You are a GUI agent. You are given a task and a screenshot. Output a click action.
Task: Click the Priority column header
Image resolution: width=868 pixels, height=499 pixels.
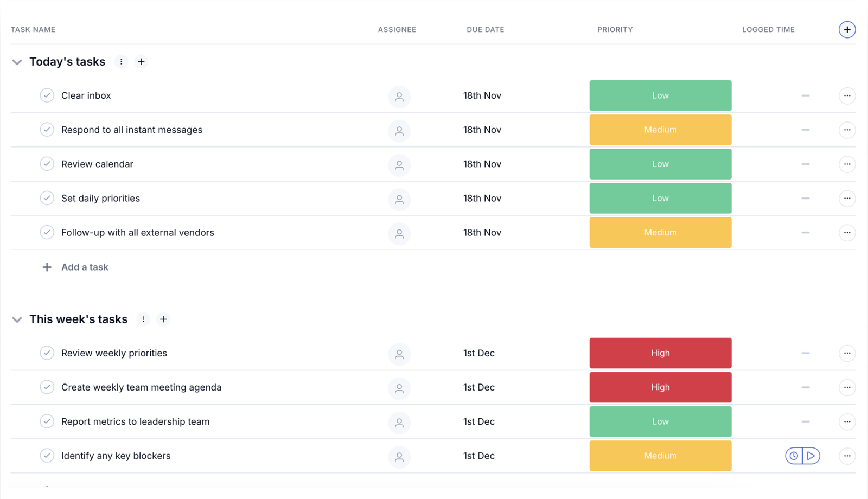point(615,30)
